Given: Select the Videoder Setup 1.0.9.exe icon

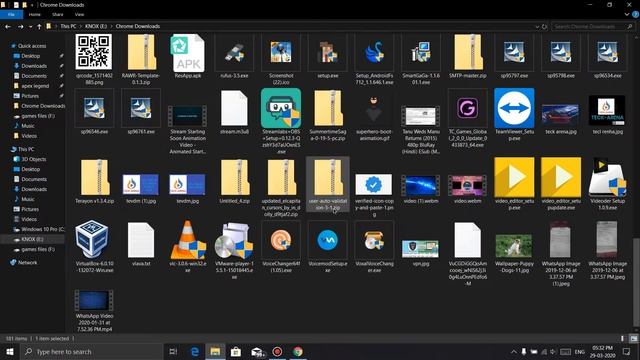Looking at the screenshot, I should pos(607,178).
